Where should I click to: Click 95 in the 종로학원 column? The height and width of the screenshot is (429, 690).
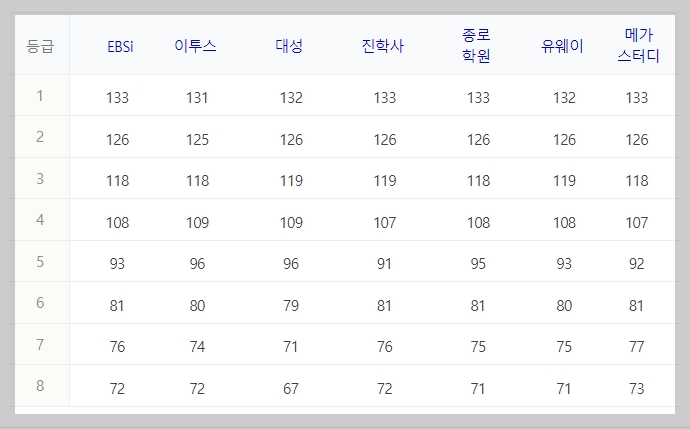(x=478, y=264)
